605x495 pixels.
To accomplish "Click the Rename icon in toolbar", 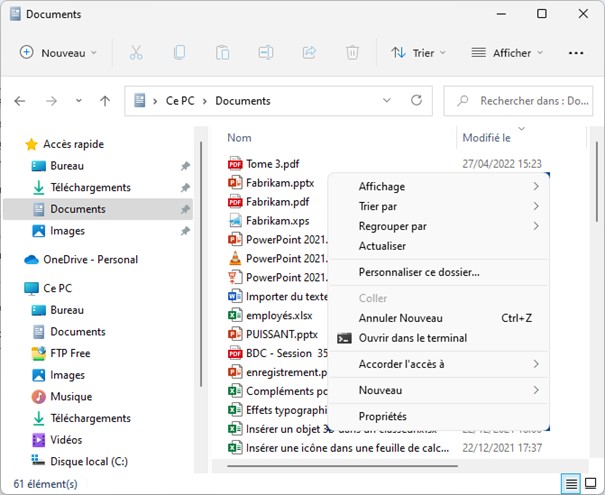I will pyautogui.click(x=266, y=52).
